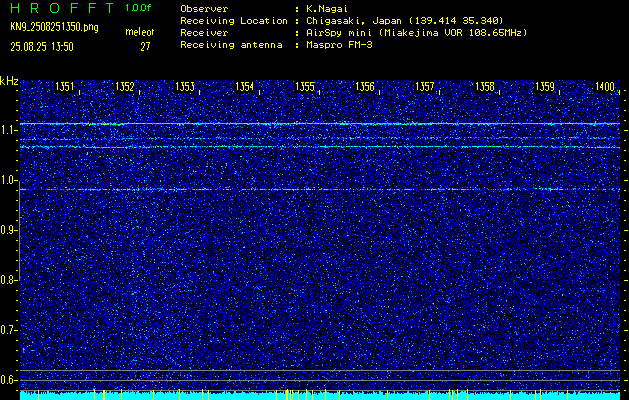Click the 0.8 frequency axis label
This screenshot has width=629, height=400.
[7, 280]
